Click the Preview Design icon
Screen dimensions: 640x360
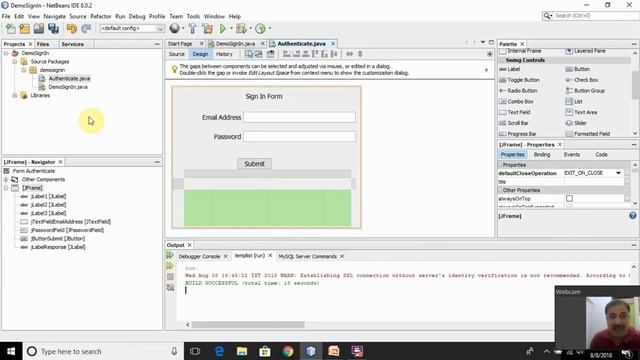click(270, 54)
